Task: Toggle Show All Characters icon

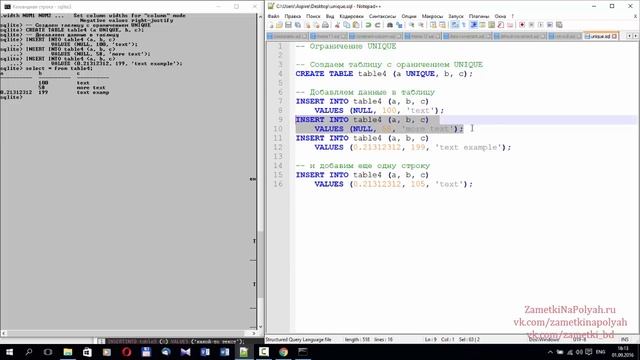Action: [464, 25]
